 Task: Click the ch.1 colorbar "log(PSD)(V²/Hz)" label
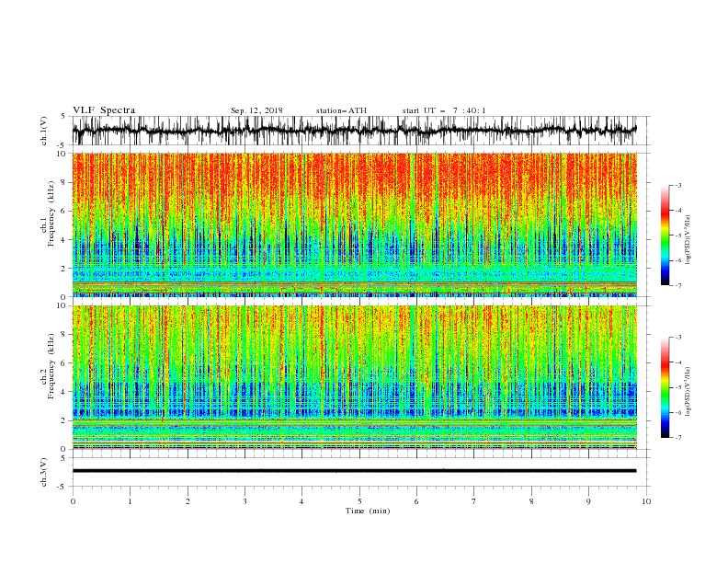point(688,240)
